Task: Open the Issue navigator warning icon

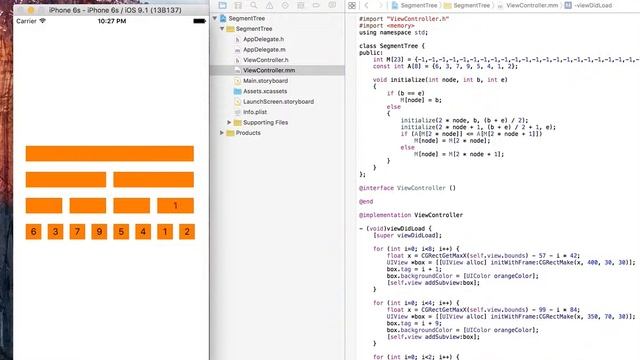Action: tap(269, 5)
